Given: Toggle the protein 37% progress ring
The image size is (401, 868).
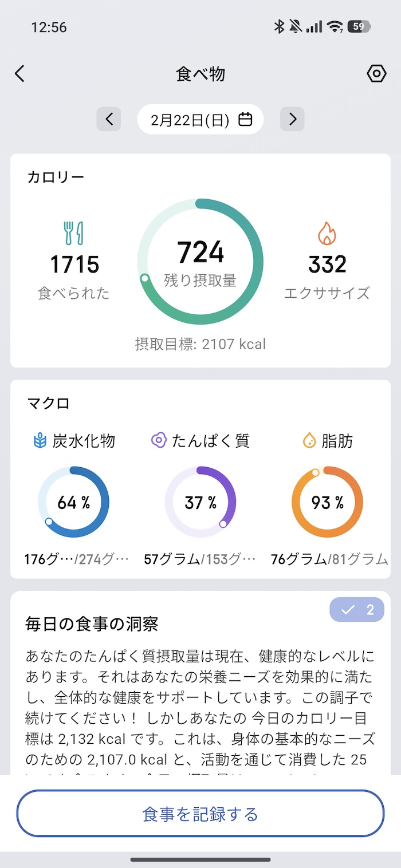Looking at the screenshot, I should tap(200, 502).
